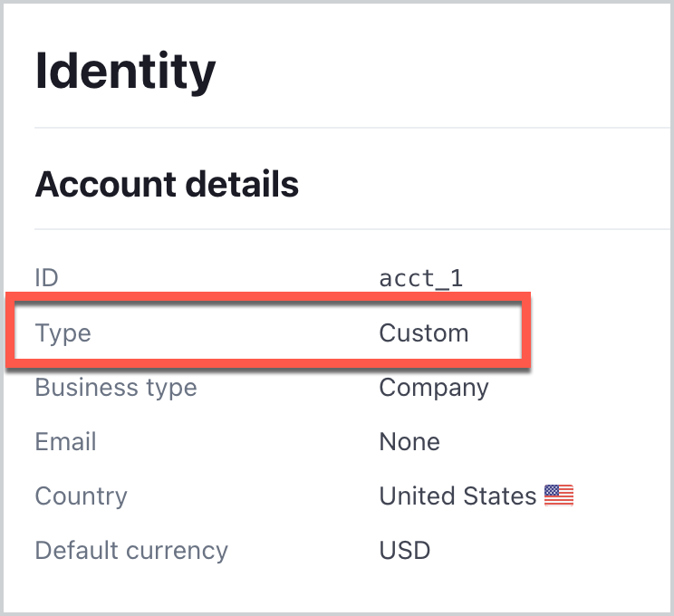Click the divider under Account details
The width and height of the screenshot is (674, 616).
click(352, 229)
